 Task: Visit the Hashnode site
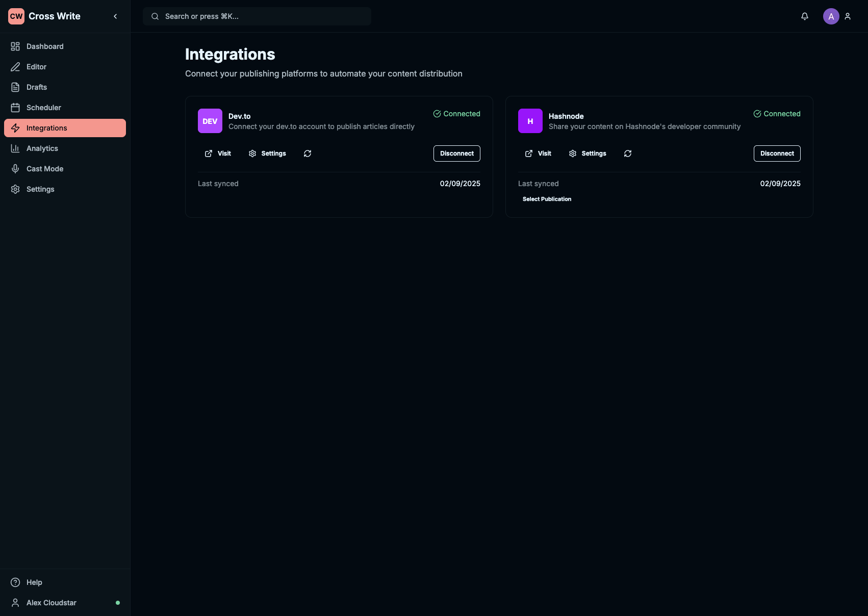coord(538,153)
